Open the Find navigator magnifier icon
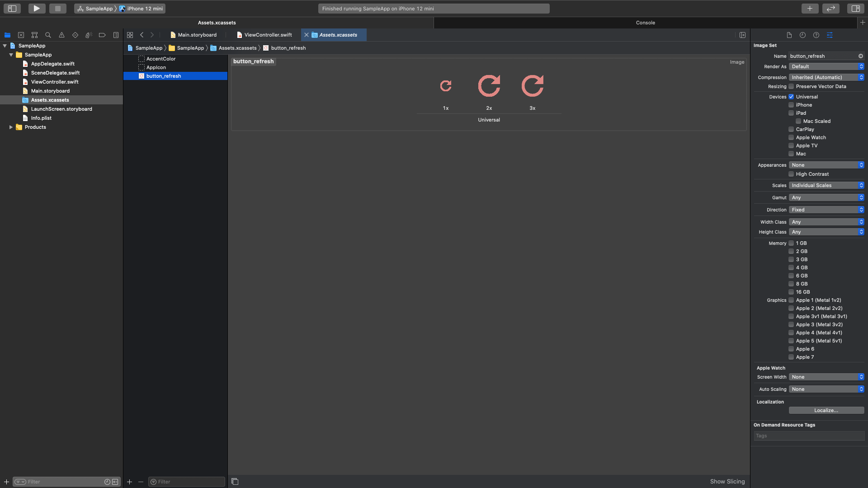This screenshot has height=488, width=868. tap(48, 35)
